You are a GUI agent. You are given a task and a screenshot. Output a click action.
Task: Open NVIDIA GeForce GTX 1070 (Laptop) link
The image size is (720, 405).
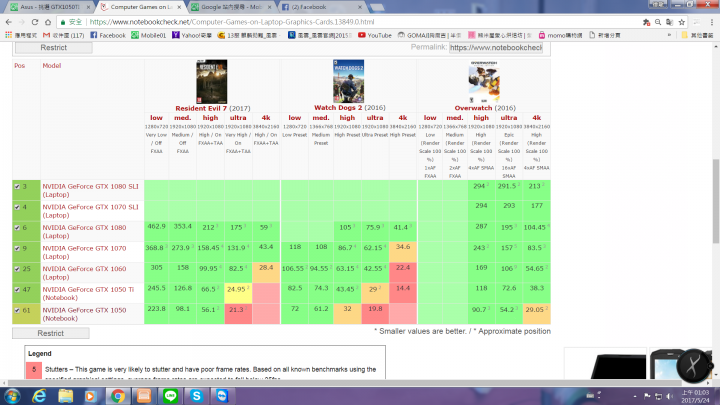84,252
